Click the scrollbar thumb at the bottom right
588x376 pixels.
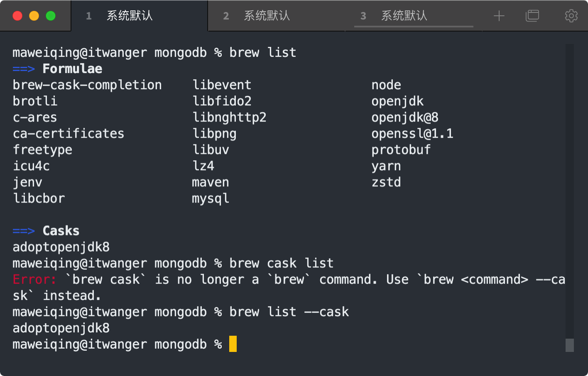[x=570, y=345]
